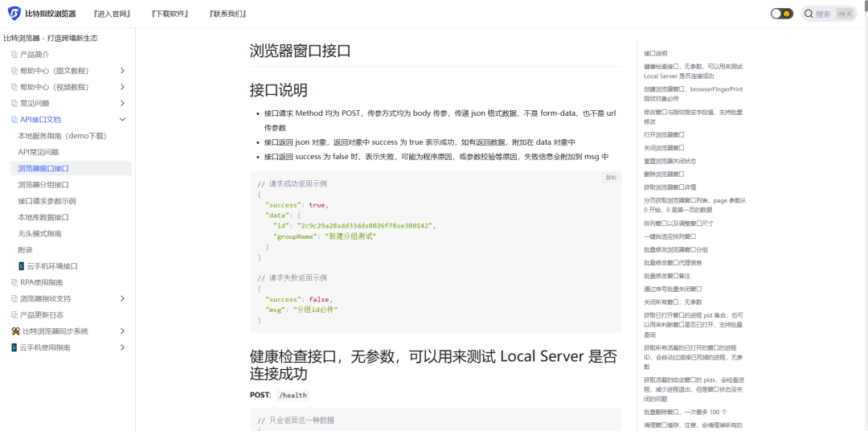Viewport: 868px width, 431px height.
Task: Jump to 批量修改窗口代理信息 in outline
Action: click(x=674, y=263)
